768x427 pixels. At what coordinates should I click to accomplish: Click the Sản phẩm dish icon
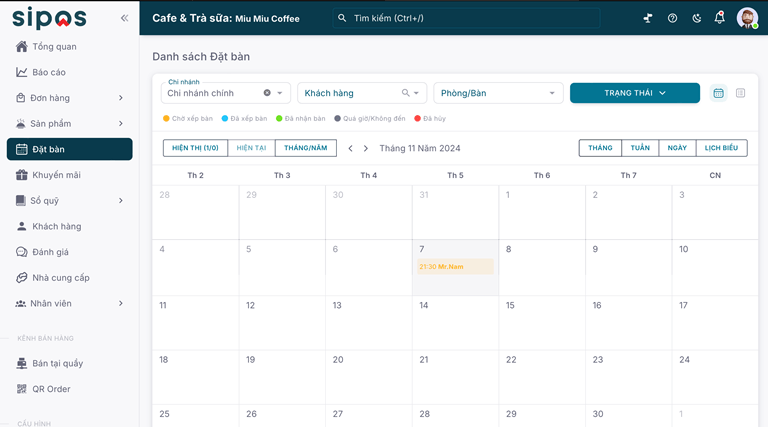click(x=21, y=123)
